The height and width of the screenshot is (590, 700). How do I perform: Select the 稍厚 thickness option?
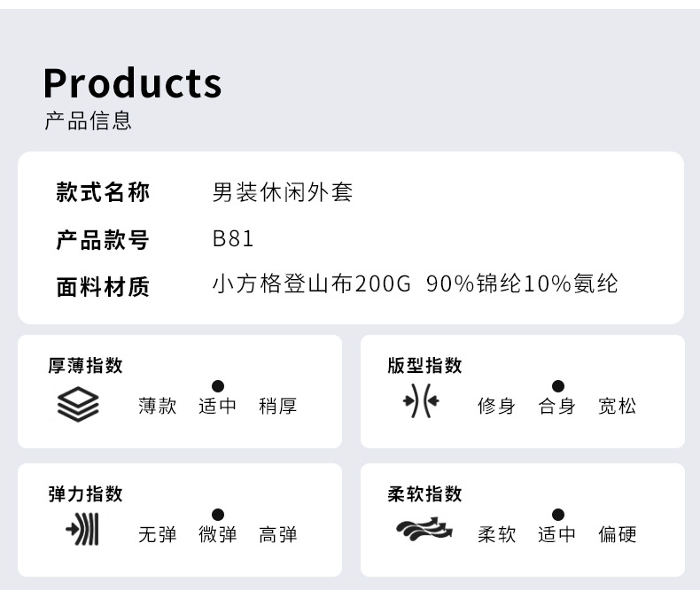pyautogui.click(x=278, y=407)
